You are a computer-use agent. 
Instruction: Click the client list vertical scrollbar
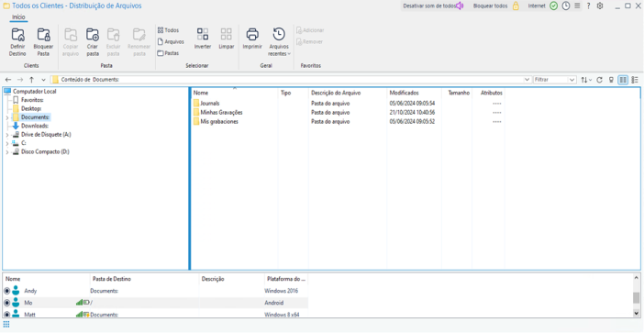[636, 295]
